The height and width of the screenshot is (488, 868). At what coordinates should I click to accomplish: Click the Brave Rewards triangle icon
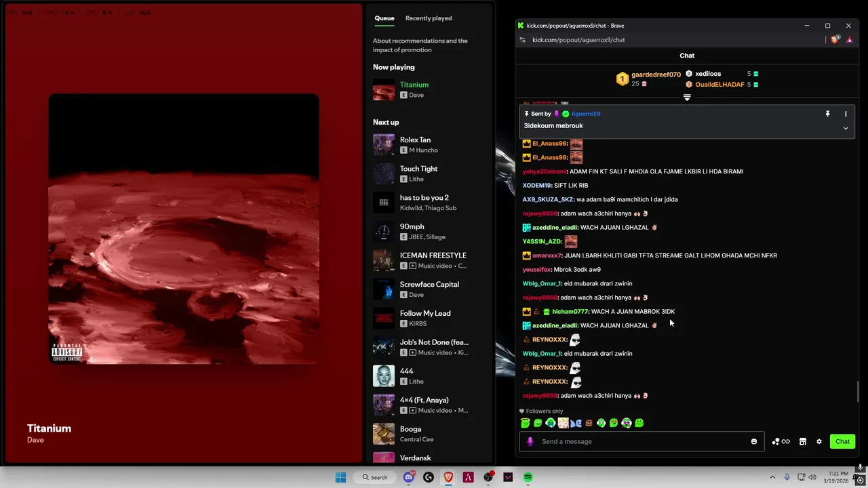(x=850, y=40)
